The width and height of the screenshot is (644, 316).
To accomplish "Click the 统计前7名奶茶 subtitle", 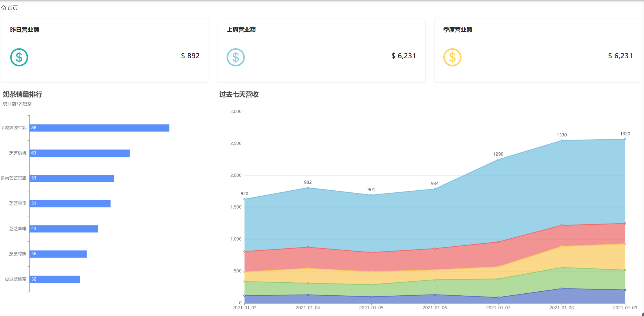I will point(17,104).
